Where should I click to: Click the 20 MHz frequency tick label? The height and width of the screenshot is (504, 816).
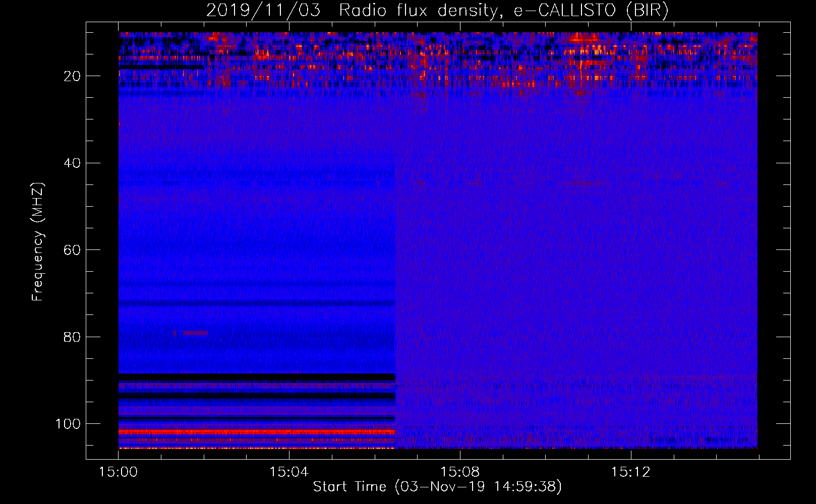tap(73, 76)
